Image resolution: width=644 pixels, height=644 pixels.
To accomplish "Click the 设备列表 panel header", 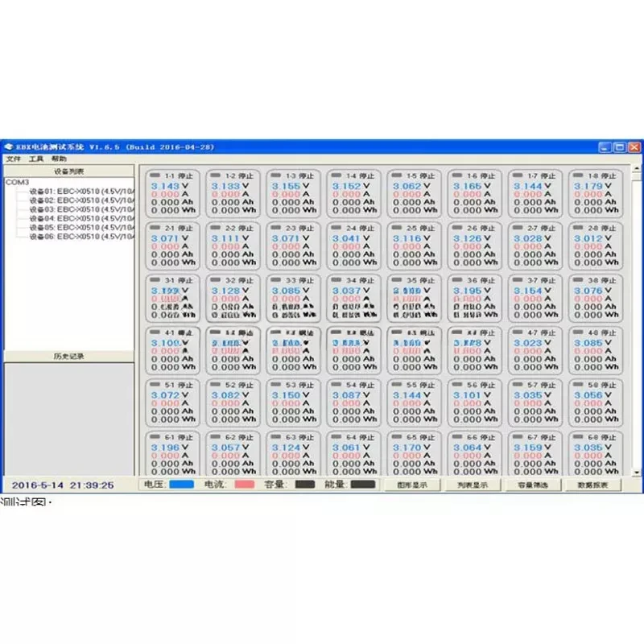I will tap(69, 171).
